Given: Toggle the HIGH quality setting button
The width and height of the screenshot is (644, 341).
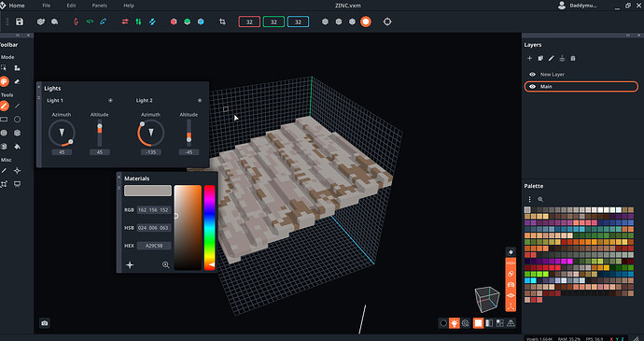Looking at the screenshot, I should pyautogui.click(x=511, y=263).
